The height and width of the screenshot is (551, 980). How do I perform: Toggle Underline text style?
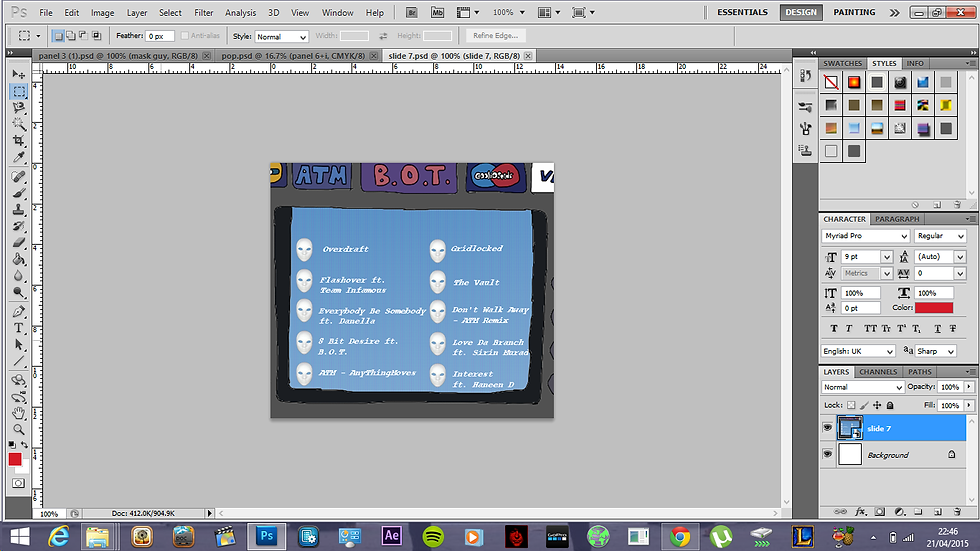(x=938, y=329)
